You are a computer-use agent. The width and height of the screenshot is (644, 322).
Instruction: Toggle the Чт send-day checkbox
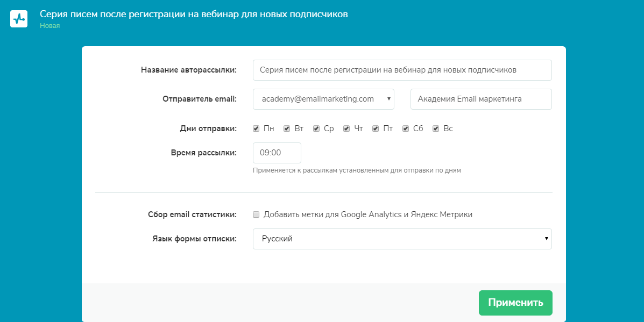[x=346, y=129]
